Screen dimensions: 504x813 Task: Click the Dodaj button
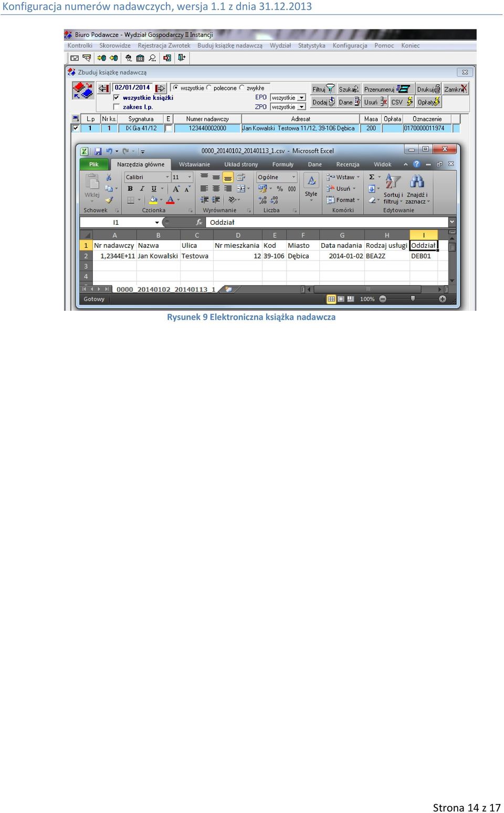click(x=323, y=102)
